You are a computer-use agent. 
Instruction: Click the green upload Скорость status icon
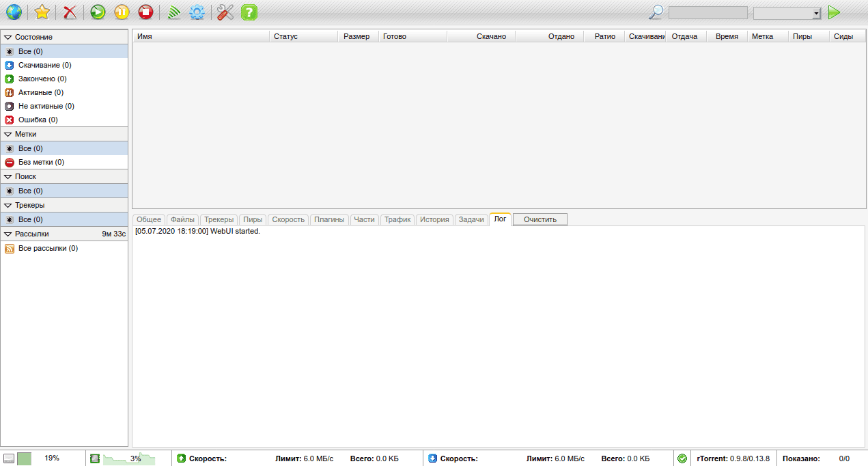[x=182, y=458]
